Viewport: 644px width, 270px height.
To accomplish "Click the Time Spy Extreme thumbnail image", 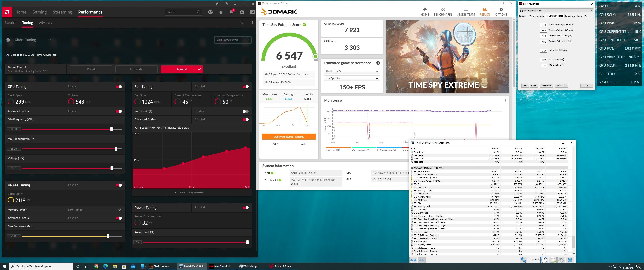I will pyautogui.click(x=447, y=57).
